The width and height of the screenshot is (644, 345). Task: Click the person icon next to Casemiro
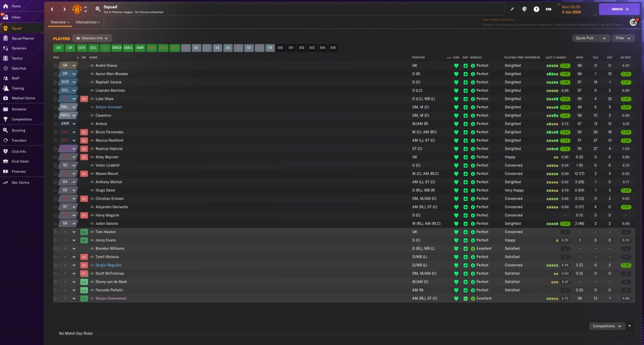click(92, 115)
